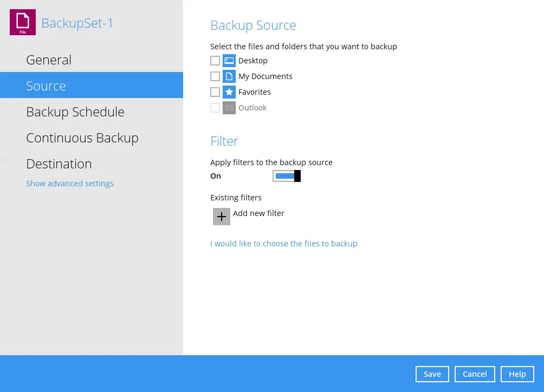Select the Source menu item
The image size is (544, 392).
coord(46,86)
